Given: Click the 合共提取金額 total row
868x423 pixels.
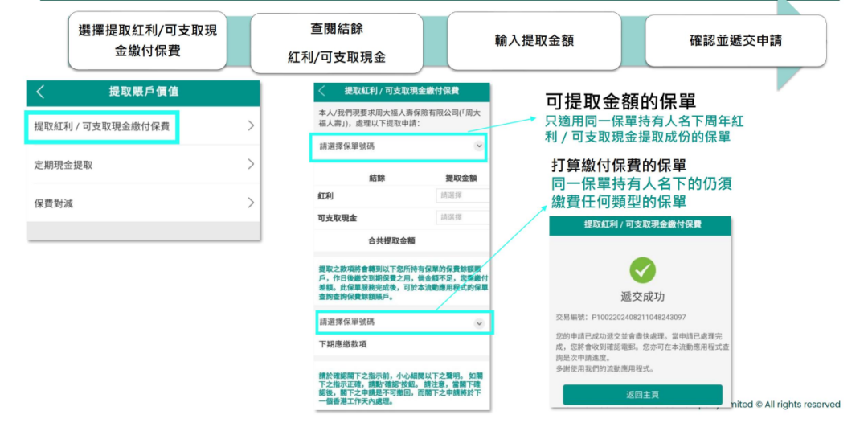Looking at the screenshot, I should (402, 240).
